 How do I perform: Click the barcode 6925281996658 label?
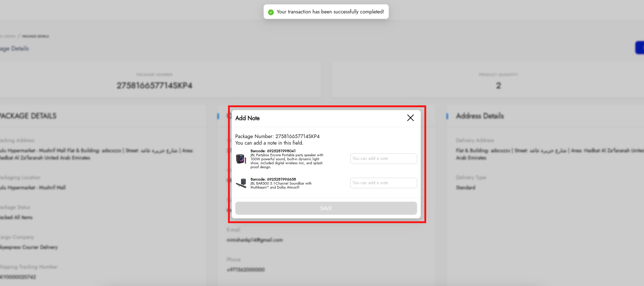[x=273, y=179]
